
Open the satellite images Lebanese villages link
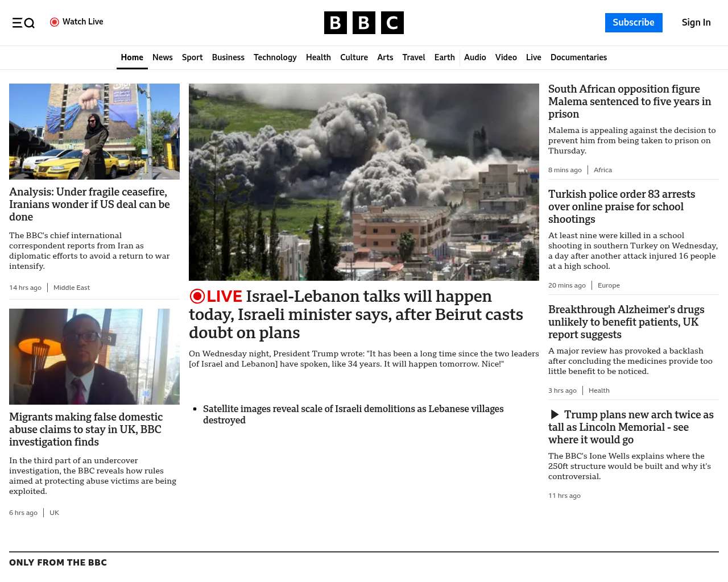tap(353, 414)
